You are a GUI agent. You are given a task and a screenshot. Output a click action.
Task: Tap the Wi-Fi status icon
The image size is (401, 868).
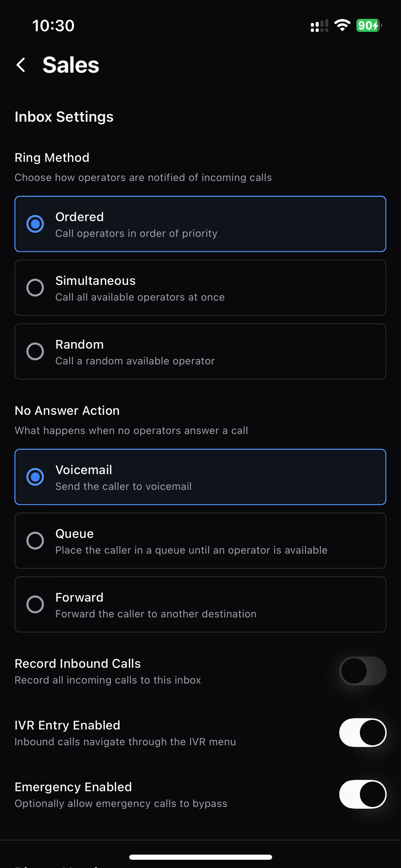point(342,25)
